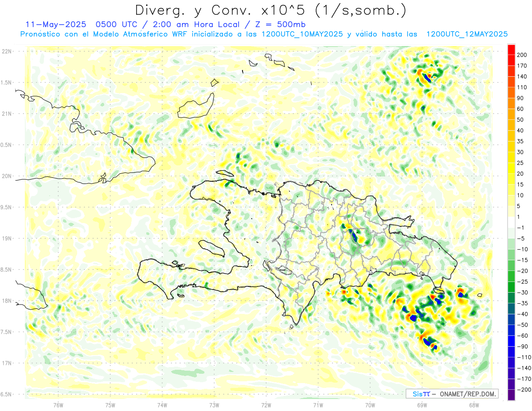
Task: Click the white color bar segment between 1 and -1
Action: coord(511,222)
